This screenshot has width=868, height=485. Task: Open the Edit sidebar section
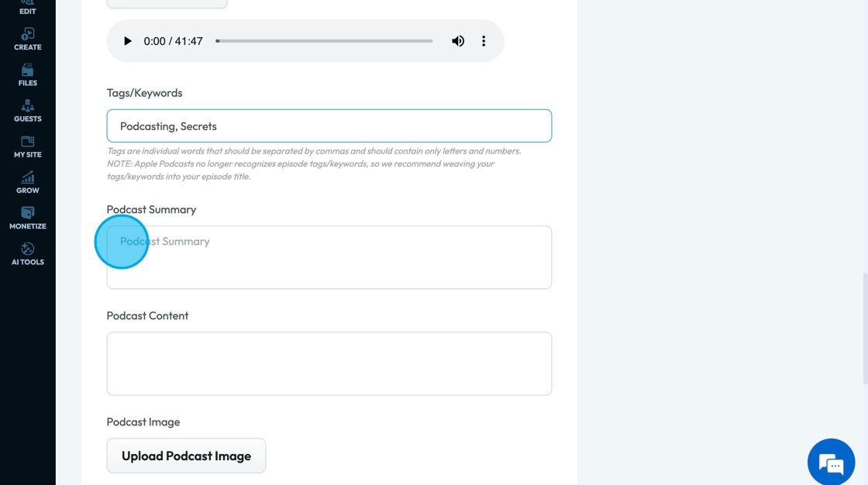[28, 8]
